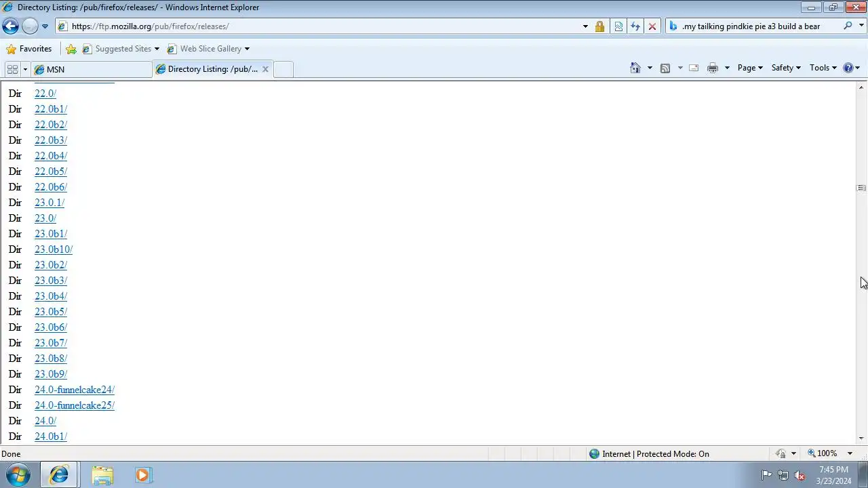Click the Refresh page icon
Image resolution: width=868 pixels, height=488 pixels.
click(x=635, y=26)
